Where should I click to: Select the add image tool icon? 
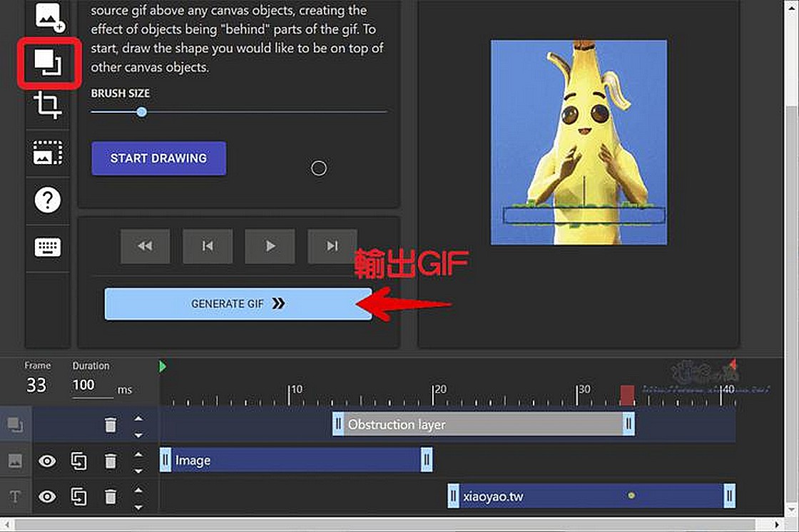[x=49, y=17]
